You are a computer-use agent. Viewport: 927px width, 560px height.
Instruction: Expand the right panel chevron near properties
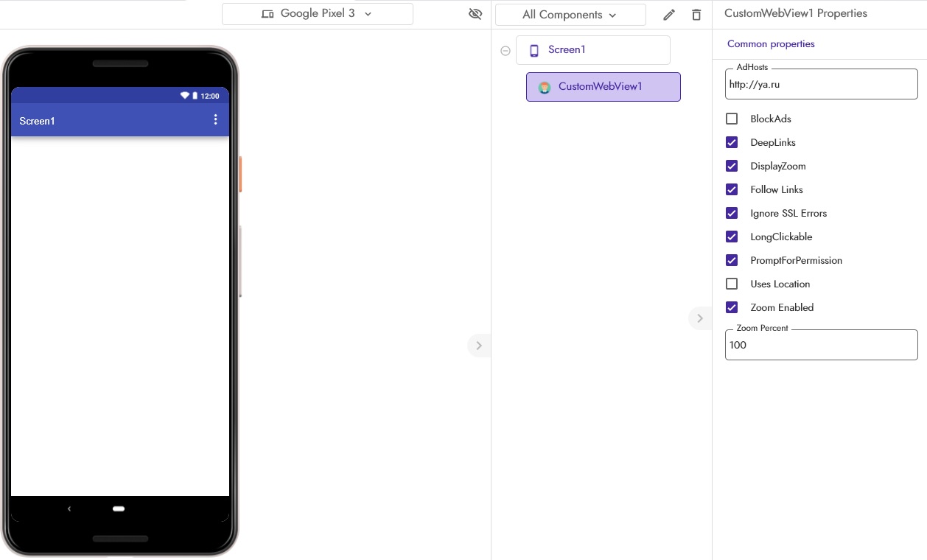tap(699, 318)
